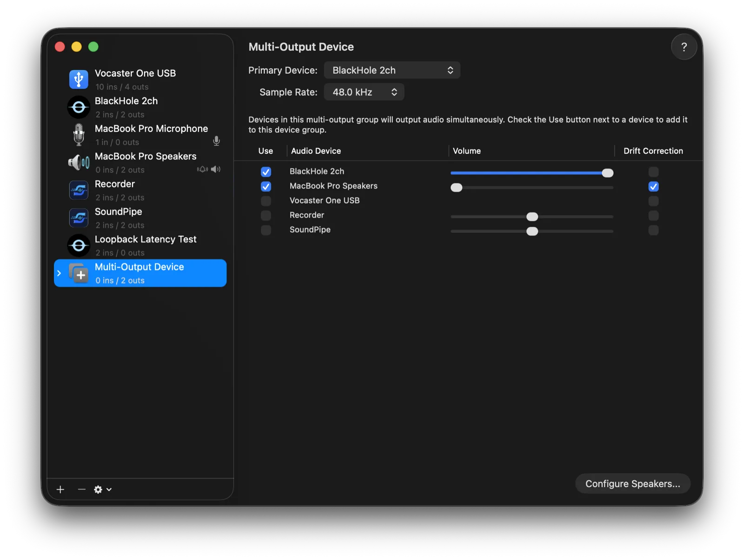Click the SoundPipe volume slider
This screenshot has height=560, width=744.
pos(531,231)
